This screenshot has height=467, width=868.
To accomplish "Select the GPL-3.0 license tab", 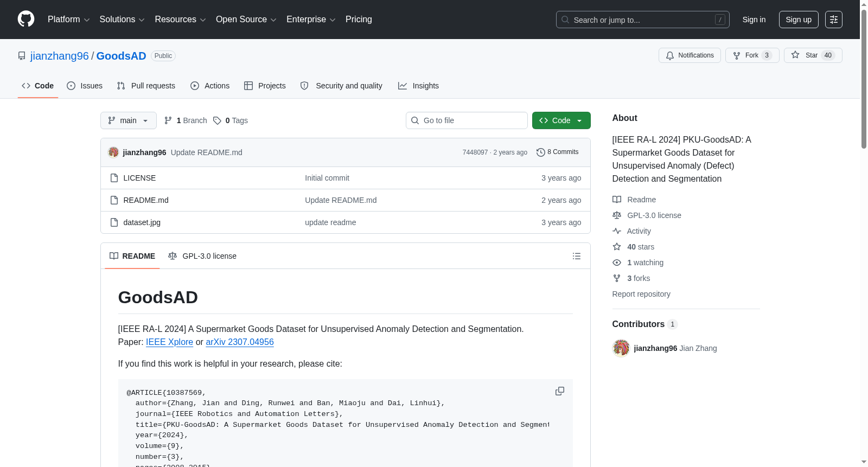I will [202, 256].
